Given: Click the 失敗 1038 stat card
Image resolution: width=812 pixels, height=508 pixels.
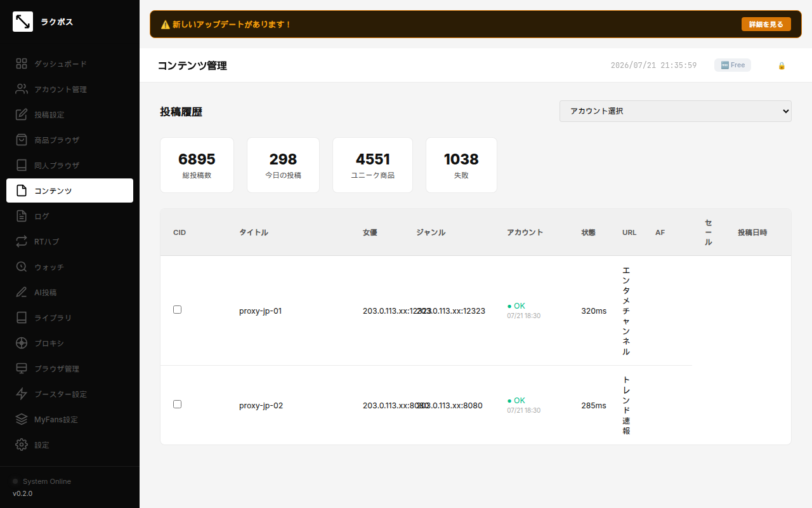Looking at the screenshot, I should coord(461,165).
